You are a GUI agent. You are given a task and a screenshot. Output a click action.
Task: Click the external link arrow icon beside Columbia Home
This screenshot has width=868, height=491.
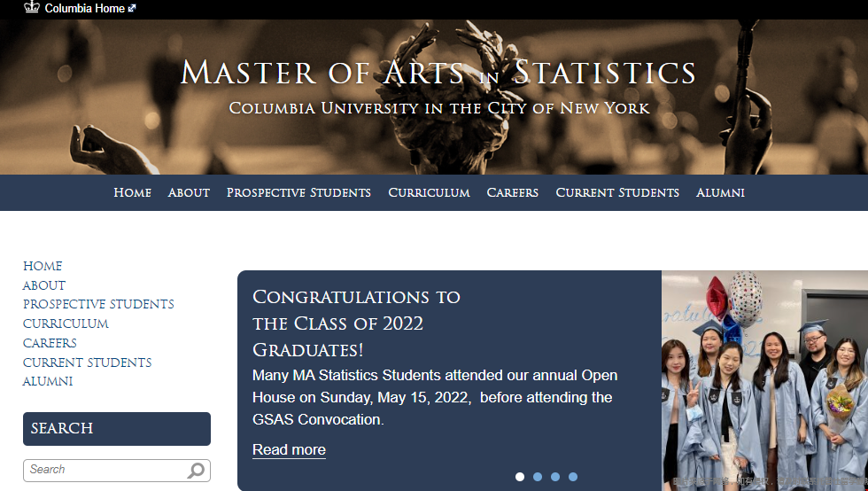click(132, 8)
